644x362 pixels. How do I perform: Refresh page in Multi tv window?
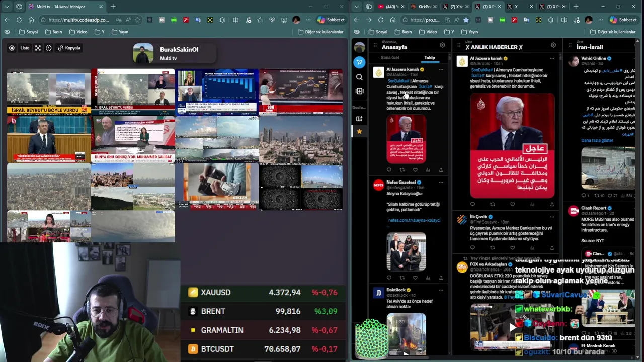pyautogui.click(x=19, y=20)
